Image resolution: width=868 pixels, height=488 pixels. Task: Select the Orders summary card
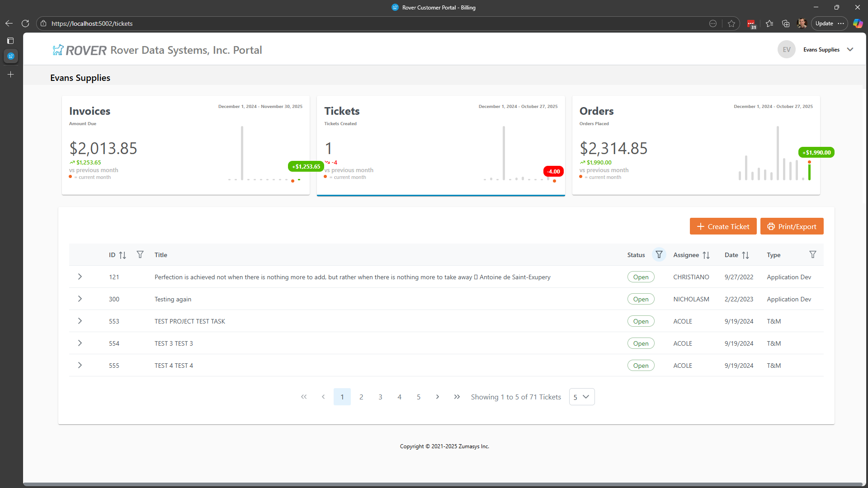695,145
